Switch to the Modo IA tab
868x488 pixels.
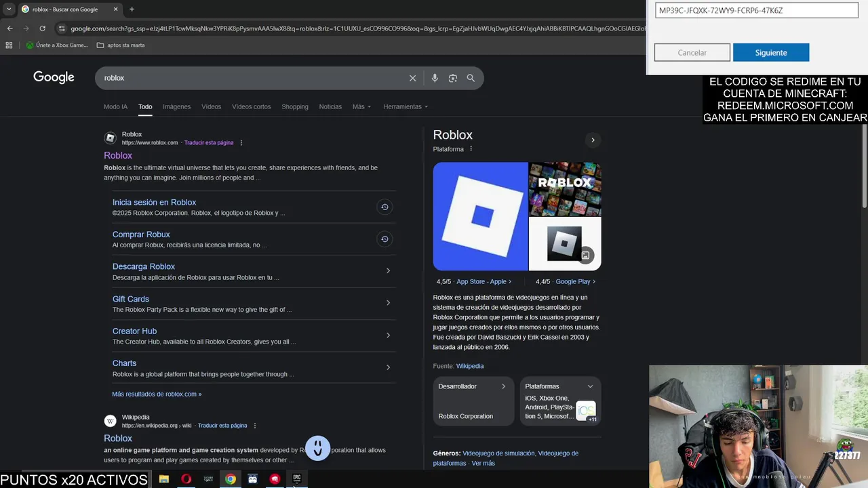115,106
